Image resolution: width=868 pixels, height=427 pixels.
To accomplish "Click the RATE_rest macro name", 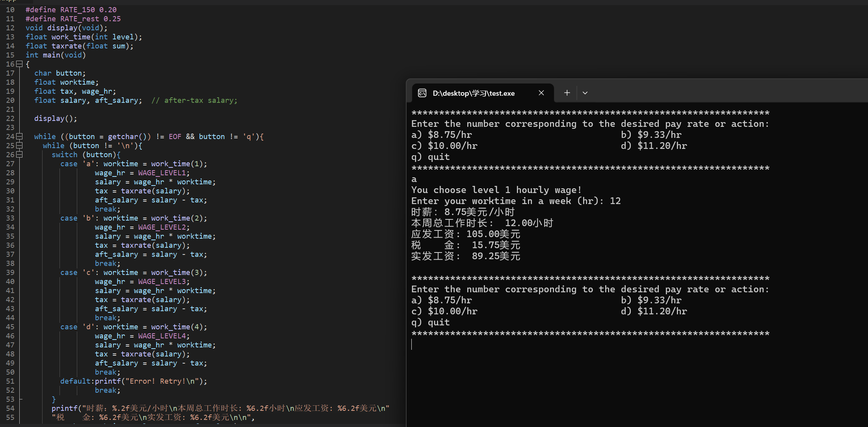I will (x=80, y=19).
